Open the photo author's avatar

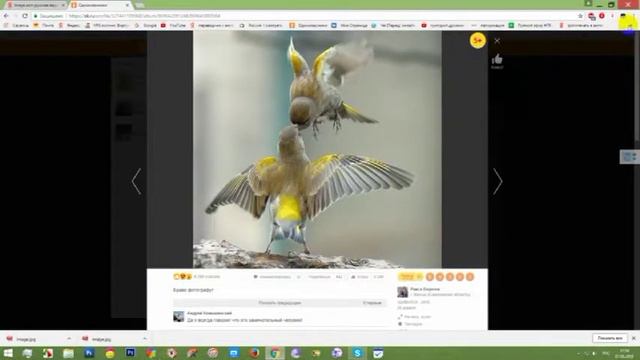coord(402,292)
